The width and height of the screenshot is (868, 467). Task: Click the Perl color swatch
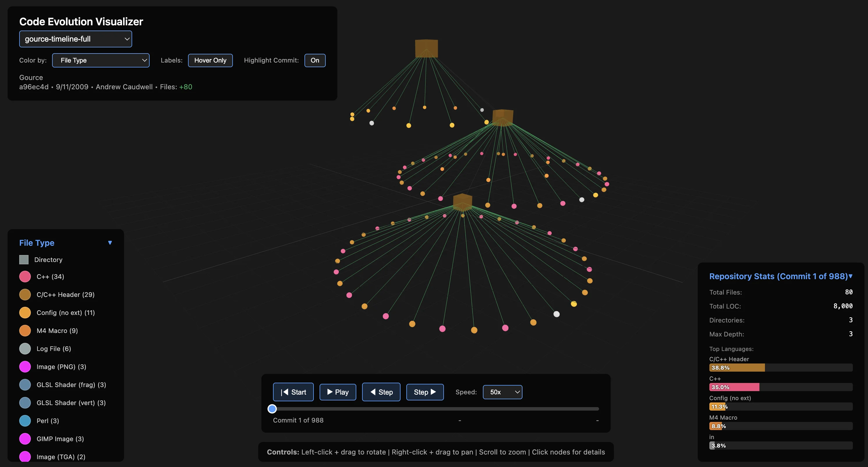25,420
